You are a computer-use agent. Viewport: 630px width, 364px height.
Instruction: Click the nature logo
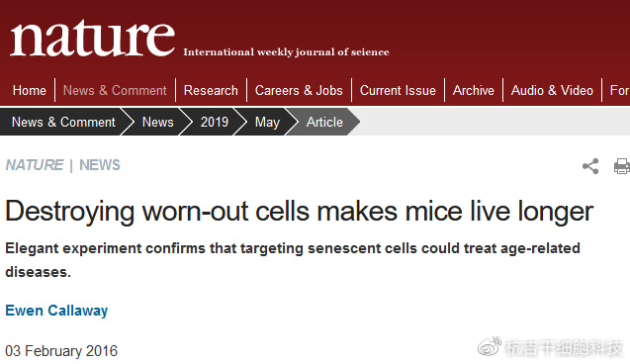click(93, 39)
